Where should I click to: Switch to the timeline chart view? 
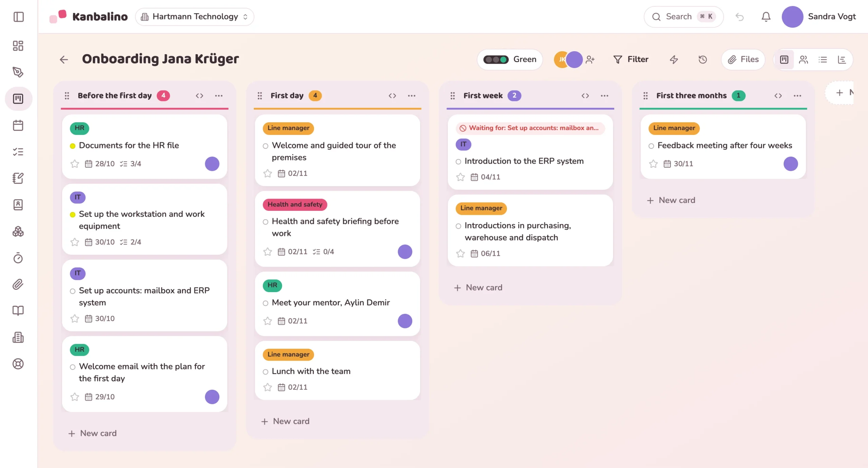click(842, 60)
